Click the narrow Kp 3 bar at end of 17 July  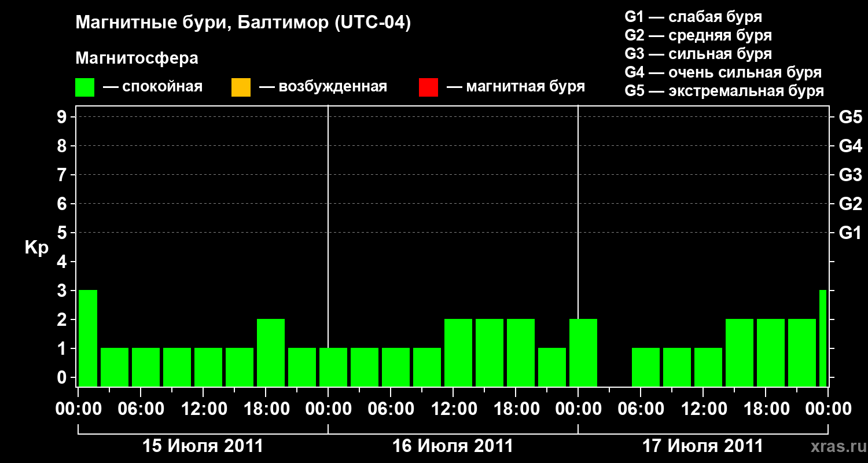[x=823, y=338]
